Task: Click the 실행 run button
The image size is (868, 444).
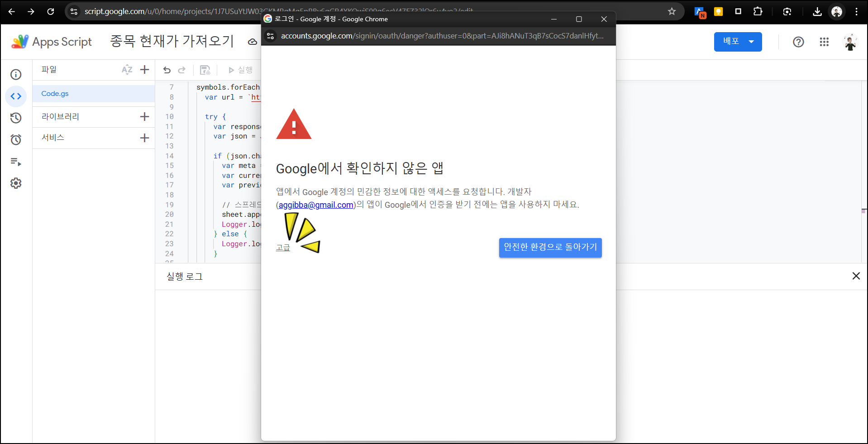Action: click(240, 70)
